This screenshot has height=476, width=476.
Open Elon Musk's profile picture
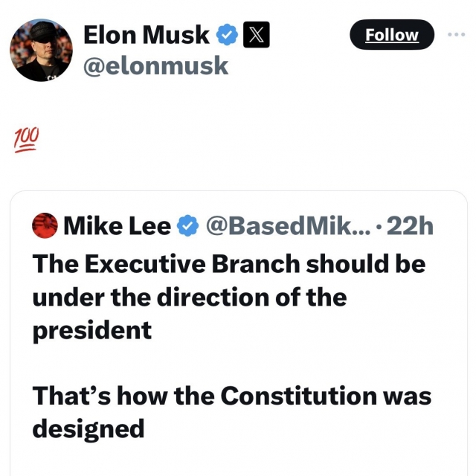(41, 51)
